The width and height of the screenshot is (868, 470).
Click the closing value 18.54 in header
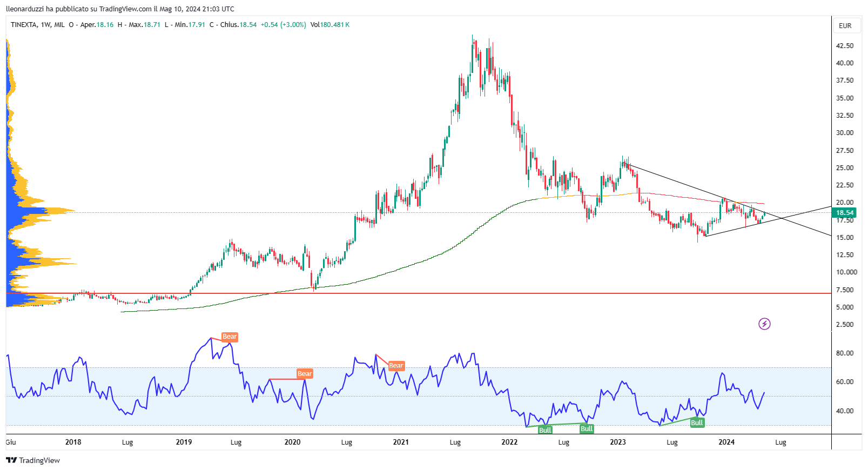click(x=248, y=25)
